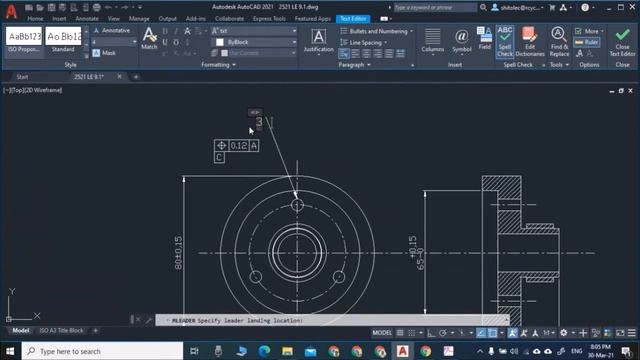Switch to ISO A3 Title Block layout tab
Screen dimensions: 640x360
pyautogui.click(x=61, y=330)
